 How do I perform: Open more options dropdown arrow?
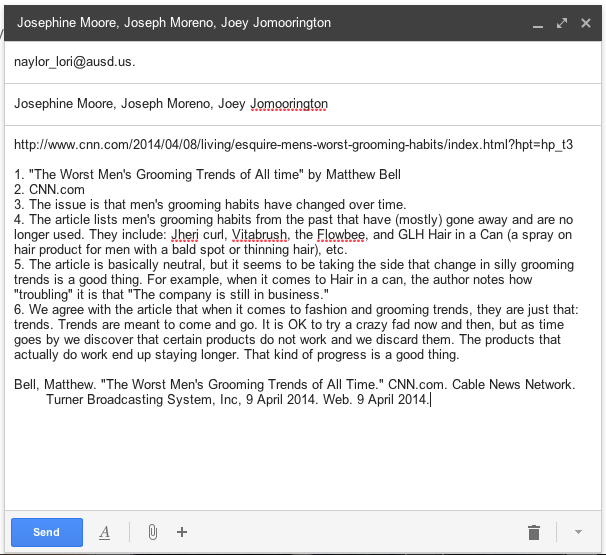[x=578, y=532]
